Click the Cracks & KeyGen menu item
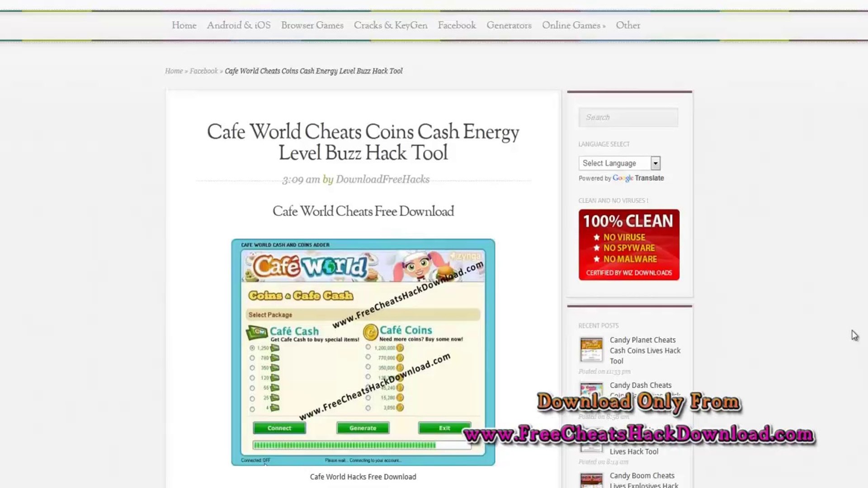This screenshot has height=488, width=868. coord(390,25)
